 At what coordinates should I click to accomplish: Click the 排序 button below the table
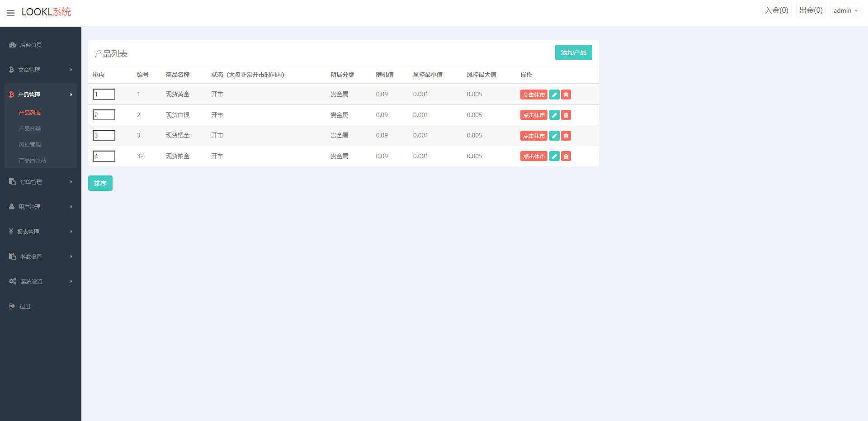100,183
